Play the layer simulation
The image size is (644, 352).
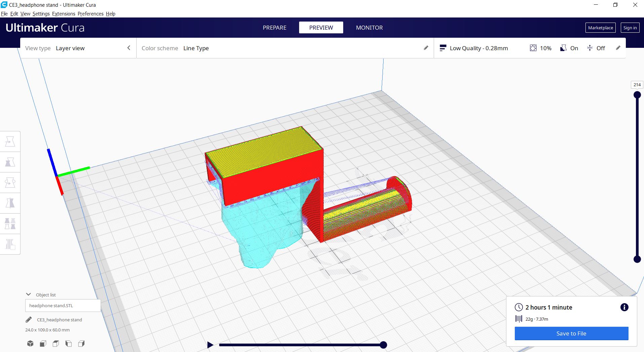pyautogui.click(x=210, y=345)
